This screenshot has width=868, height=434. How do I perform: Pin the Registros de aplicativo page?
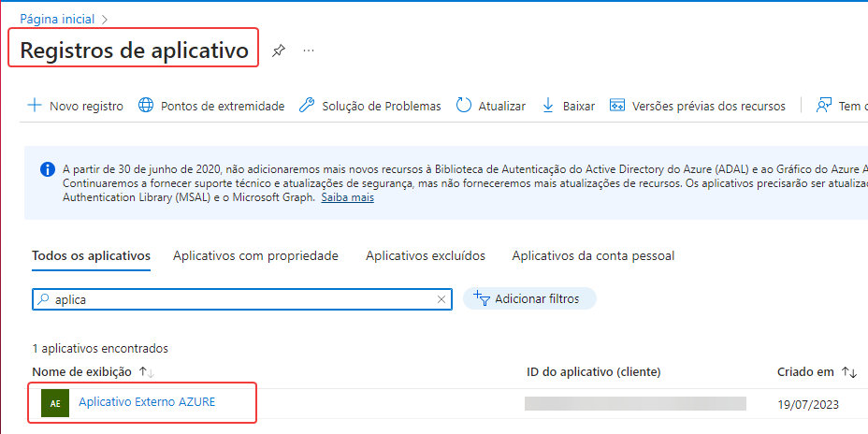279,51
